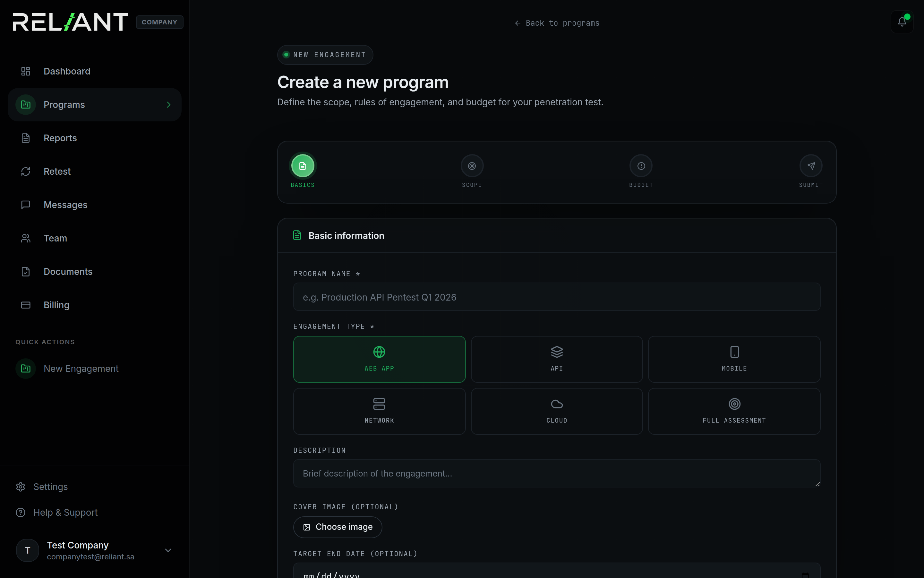This screenshot has width=924, height=578.
Task: Open the Reports menu item
Action: point(94,138)
